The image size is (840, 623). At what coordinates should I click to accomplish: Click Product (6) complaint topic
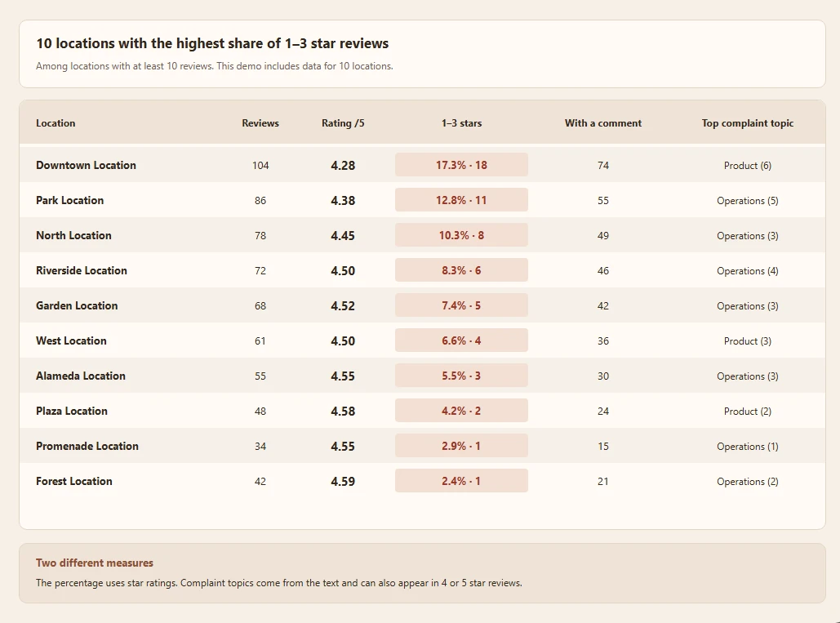[747, 166]
